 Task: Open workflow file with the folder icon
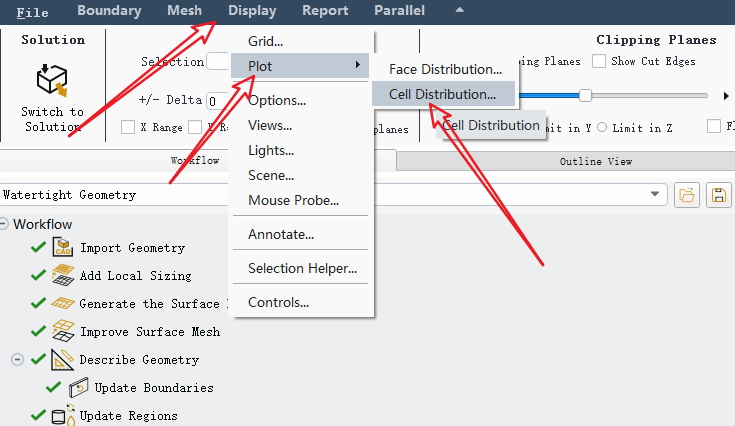point(686,195)
